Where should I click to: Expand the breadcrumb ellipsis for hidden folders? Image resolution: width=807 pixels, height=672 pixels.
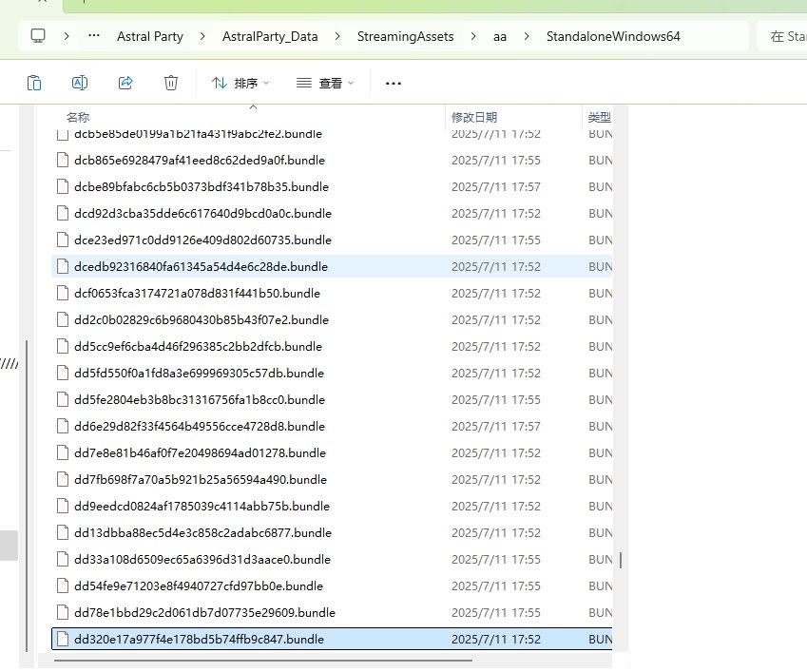[94, 37]
